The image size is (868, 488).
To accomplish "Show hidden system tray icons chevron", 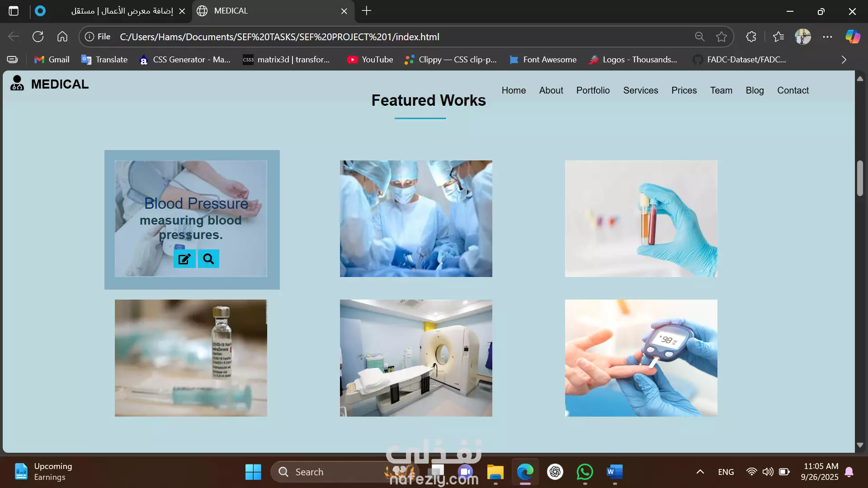I will [x=700, y=472].
